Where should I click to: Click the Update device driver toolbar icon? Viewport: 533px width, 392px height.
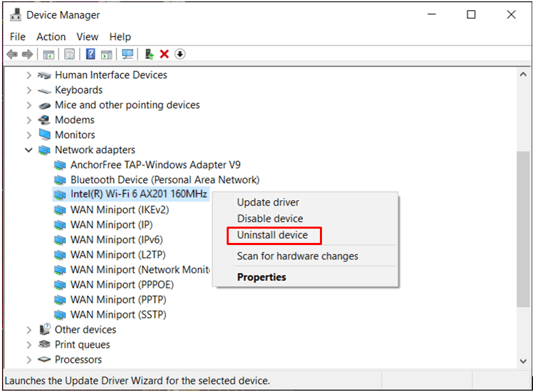149,54
